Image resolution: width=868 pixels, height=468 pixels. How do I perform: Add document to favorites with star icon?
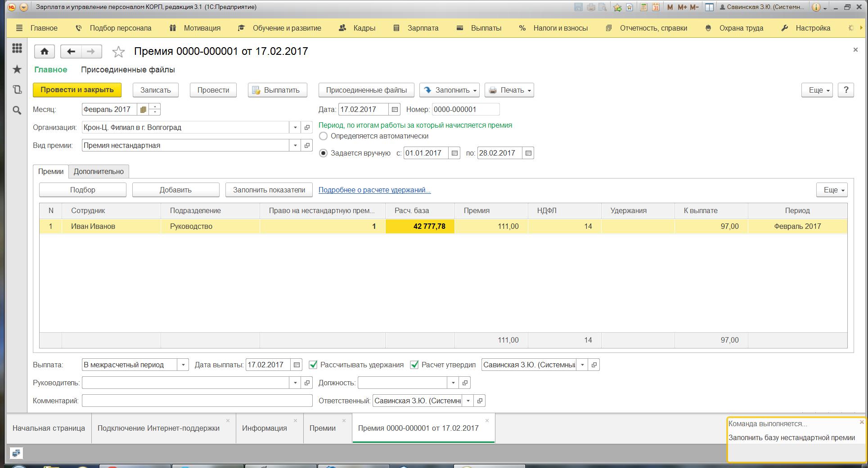pos(118,52)
